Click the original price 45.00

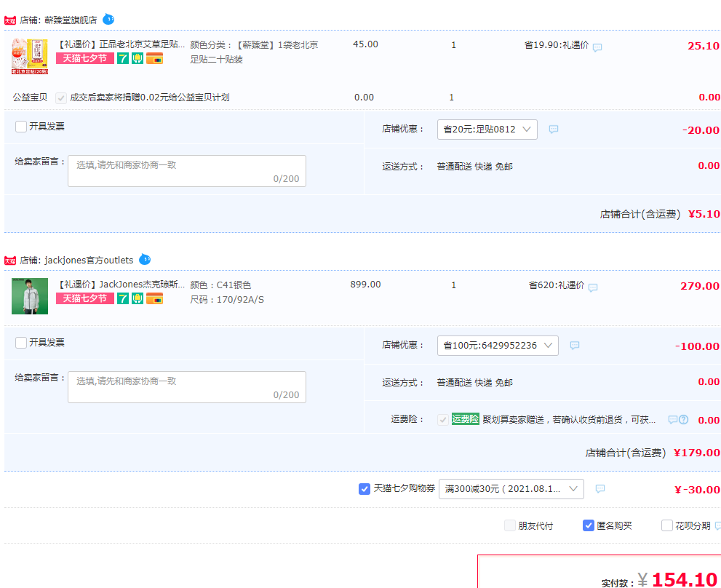365,44
